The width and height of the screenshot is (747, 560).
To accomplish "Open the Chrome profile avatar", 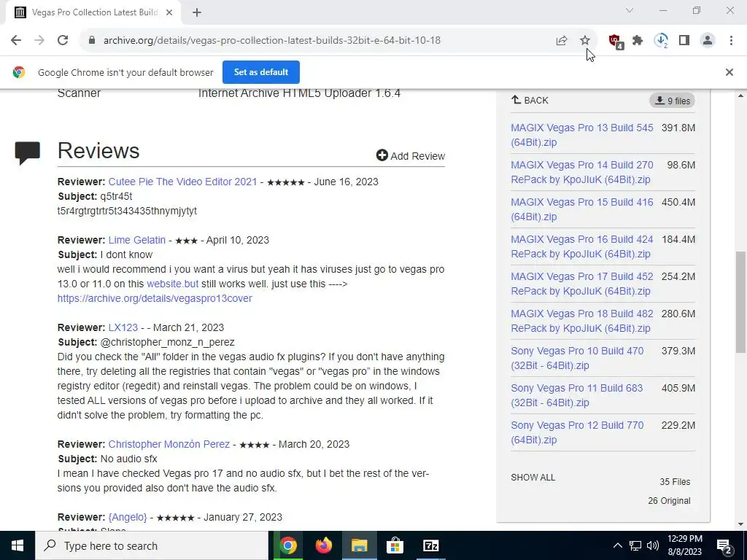I will point(708,41).
